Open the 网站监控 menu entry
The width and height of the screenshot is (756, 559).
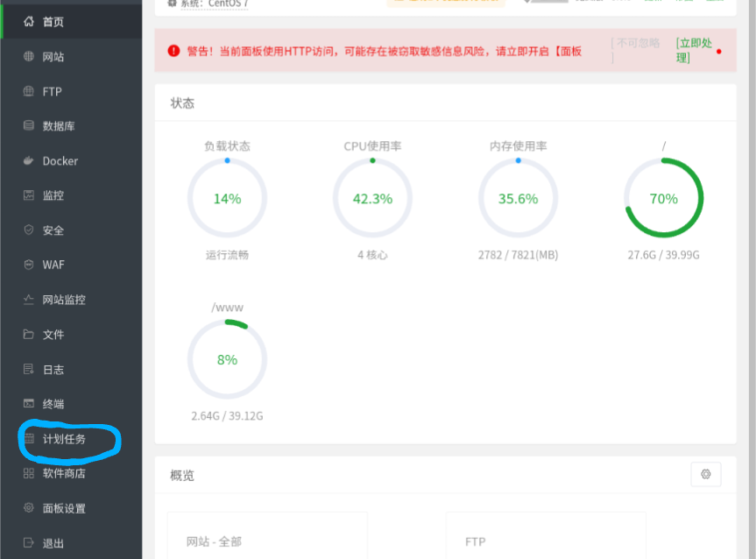[64, 300]
